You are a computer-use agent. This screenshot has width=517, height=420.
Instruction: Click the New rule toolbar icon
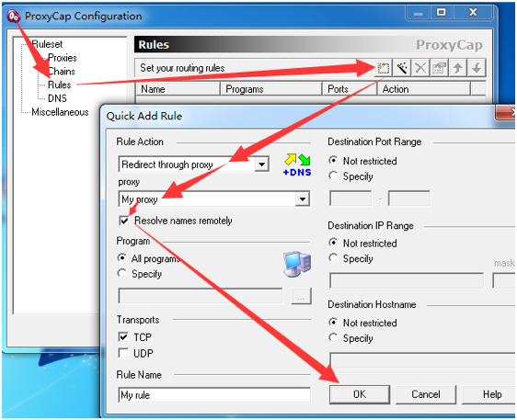click(x=383, y=68)
